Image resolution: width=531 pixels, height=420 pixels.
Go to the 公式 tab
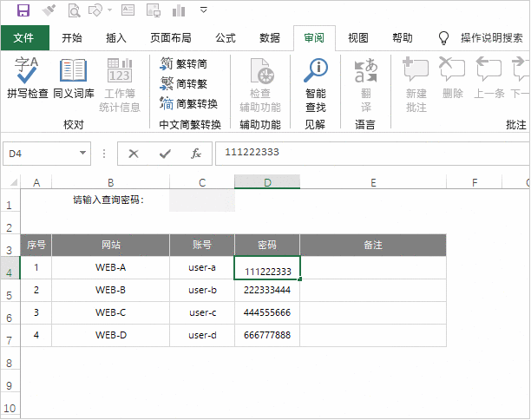click(x=226, y=37)
